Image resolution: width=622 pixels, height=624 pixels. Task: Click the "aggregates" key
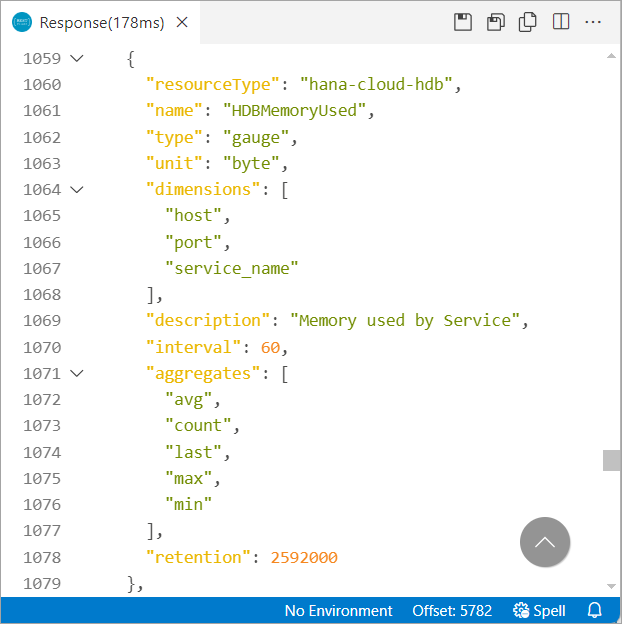(203, 374)
